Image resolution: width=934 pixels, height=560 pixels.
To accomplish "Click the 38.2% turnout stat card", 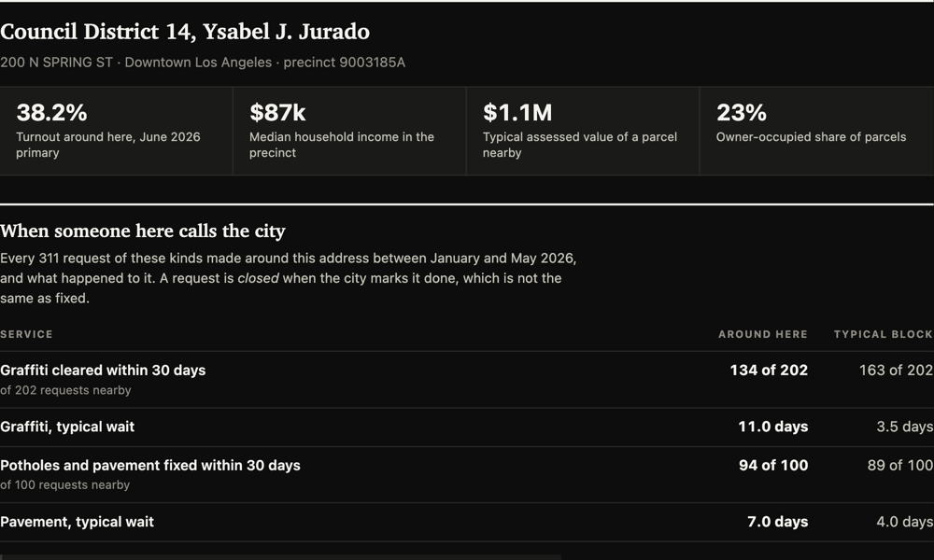I will tap(116, 131).
